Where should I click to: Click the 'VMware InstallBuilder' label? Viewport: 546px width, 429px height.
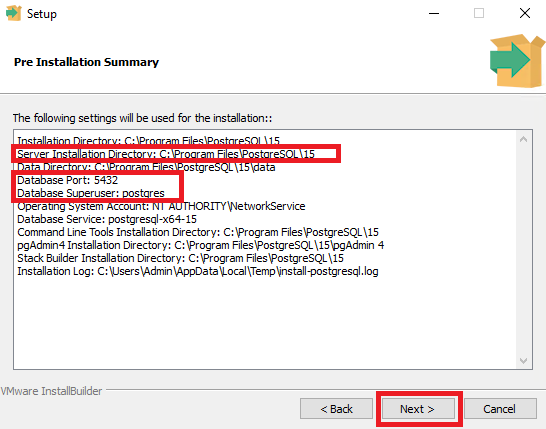tap(51, 391)
